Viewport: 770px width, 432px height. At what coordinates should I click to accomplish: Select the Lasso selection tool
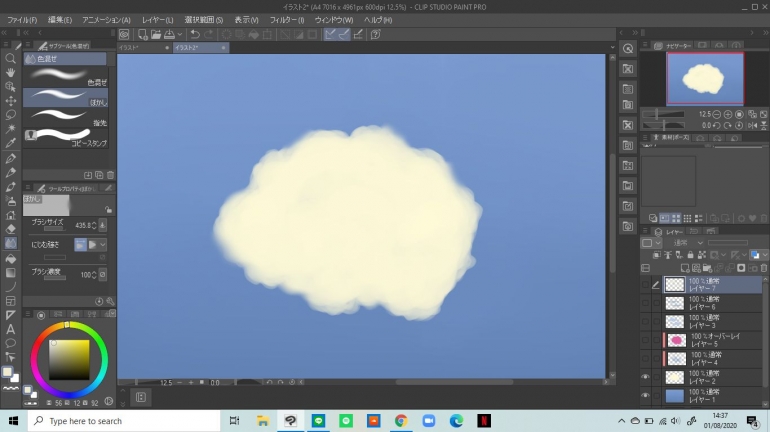click(10, 115)
